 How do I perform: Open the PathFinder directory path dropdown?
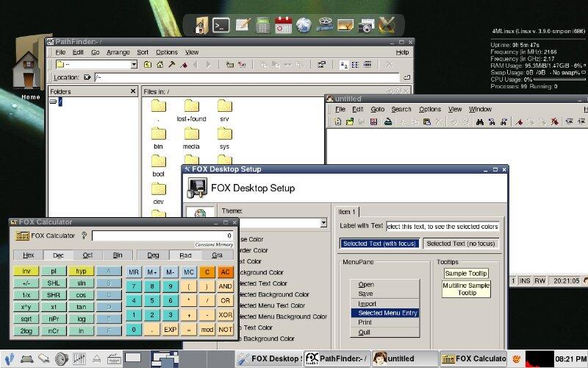point(134,65)
